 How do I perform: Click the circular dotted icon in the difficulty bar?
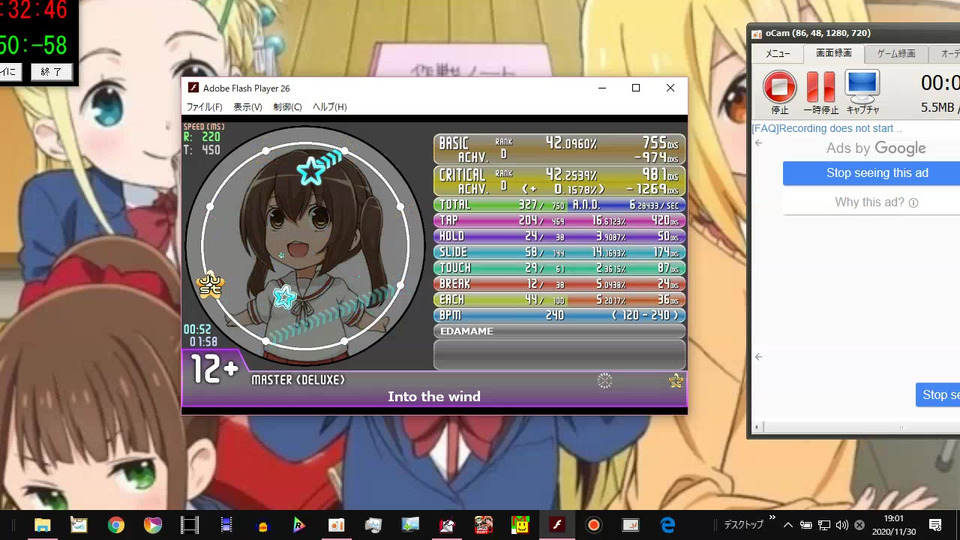604,381
